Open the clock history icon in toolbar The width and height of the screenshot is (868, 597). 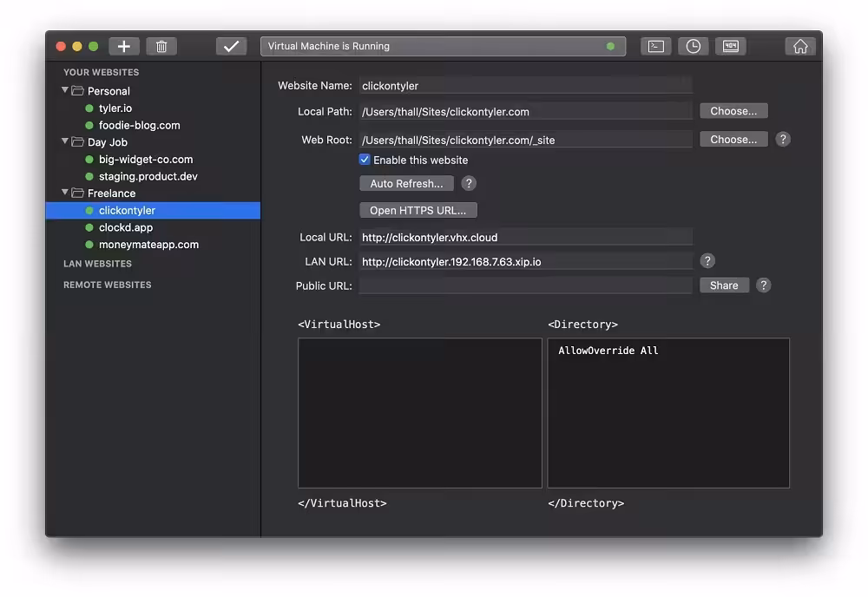(x=693, y=47)
